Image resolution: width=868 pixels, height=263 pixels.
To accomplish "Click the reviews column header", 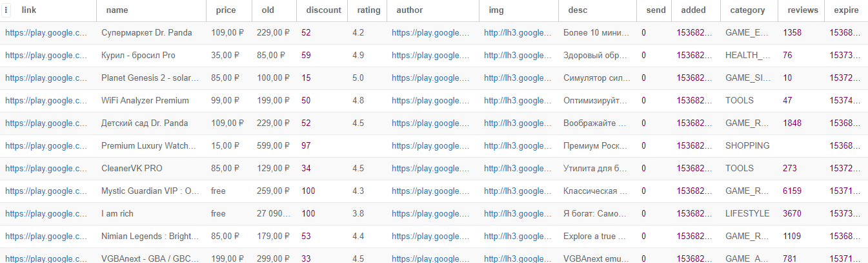I will pyautogui.click(x=803, y=10).
